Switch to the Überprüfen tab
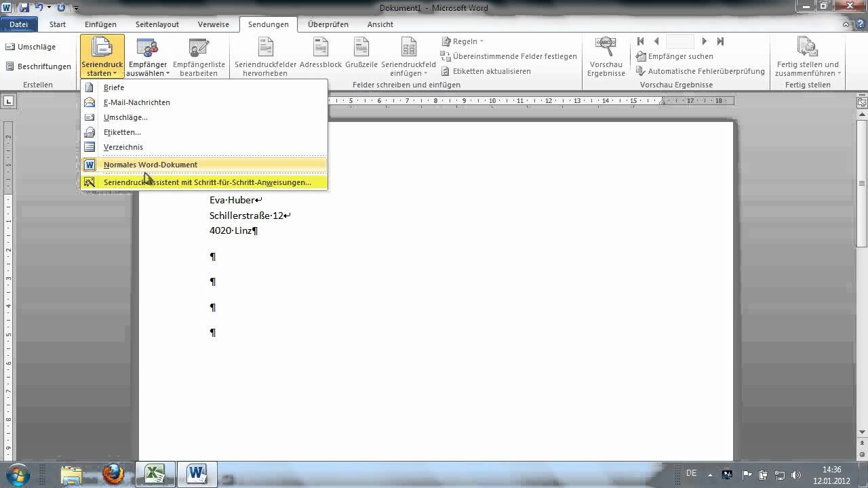This screenshot has height=488, width=868. coord(328,24)
